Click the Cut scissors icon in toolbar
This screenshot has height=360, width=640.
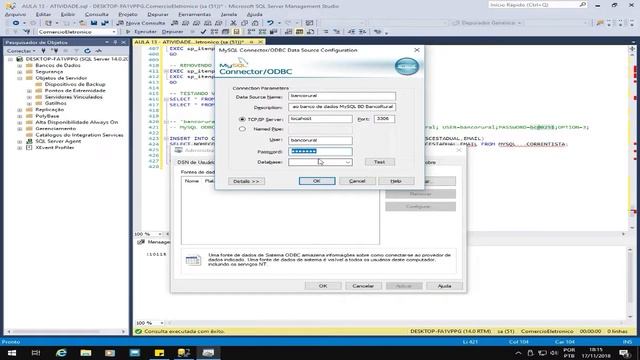[x=233, y=23]
